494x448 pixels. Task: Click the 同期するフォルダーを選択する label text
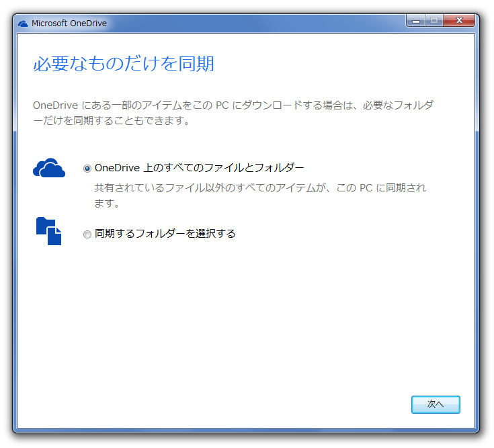pyautogui.click(x=165, y=234)
